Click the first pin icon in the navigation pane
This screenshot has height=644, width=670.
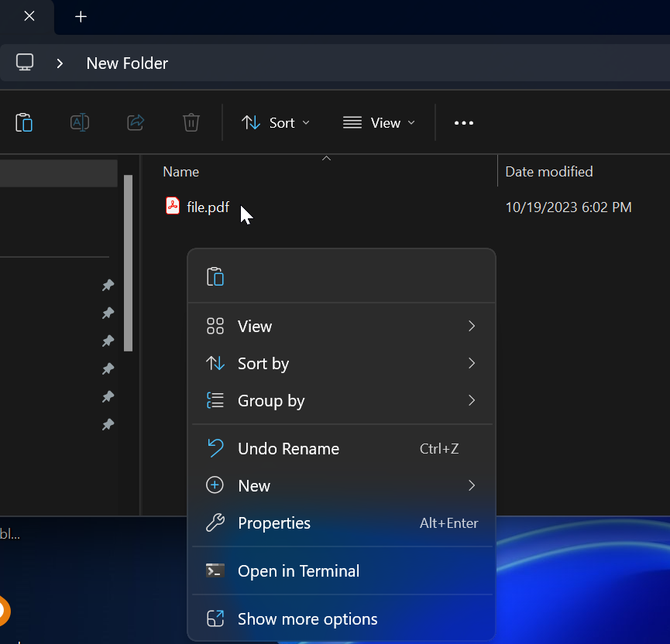pyautogui.click(x=108, y=285)
